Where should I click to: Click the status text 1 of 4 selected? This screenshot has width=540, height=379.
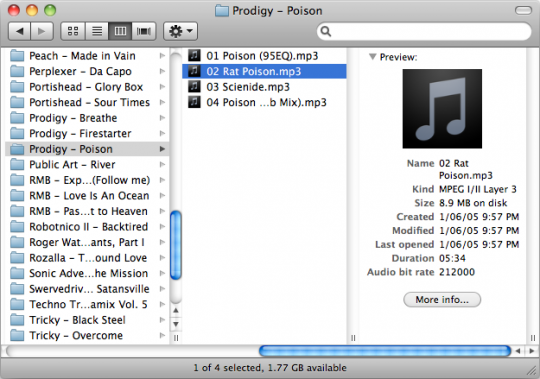(x=228, y=368)
